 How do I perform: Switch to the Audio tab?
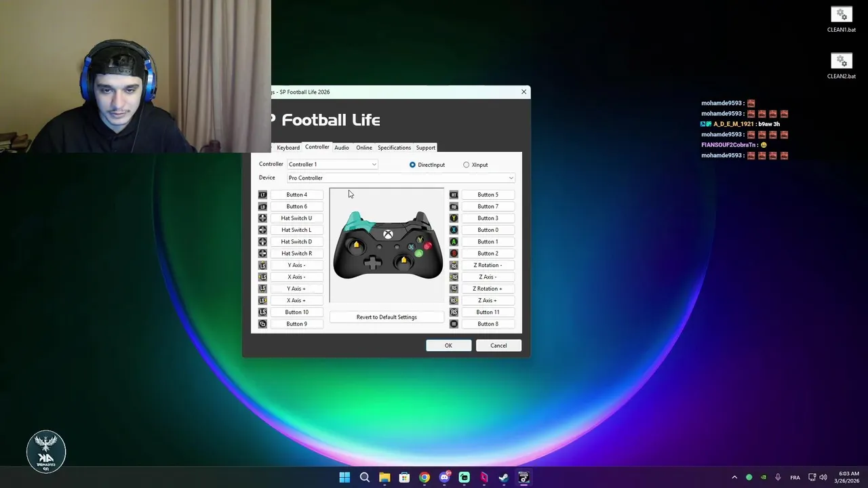coord(342,148)
